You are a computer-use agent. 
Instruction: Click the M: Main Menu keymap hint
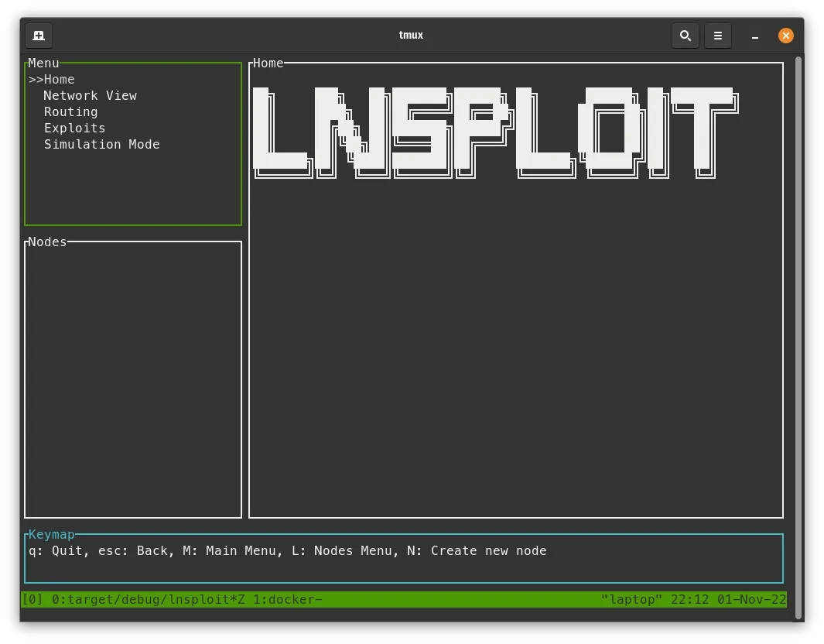tap(240, 550)
